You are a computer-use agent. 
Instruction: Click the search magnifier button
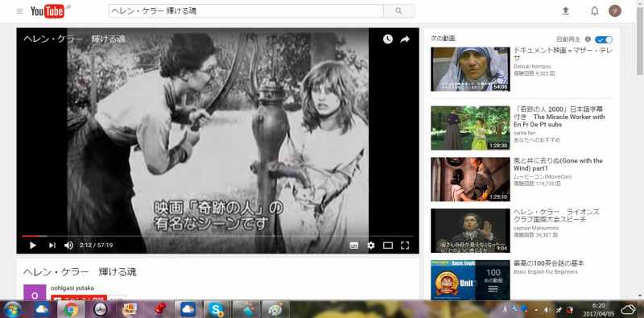pos(398,11)
